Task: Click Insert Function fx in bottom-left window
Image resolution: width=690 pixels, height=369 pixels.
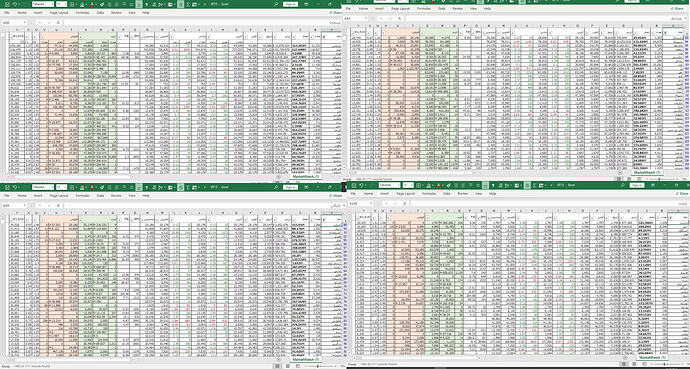Action: pyautogui.click(x=58, y=205)
